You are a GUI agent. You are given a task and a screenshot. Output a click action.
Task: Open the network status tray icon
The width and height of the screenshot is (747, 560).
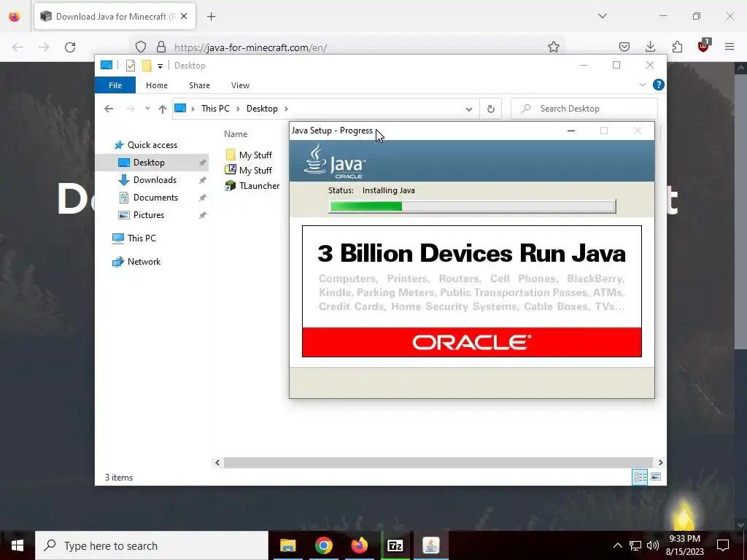pos(635,545)
